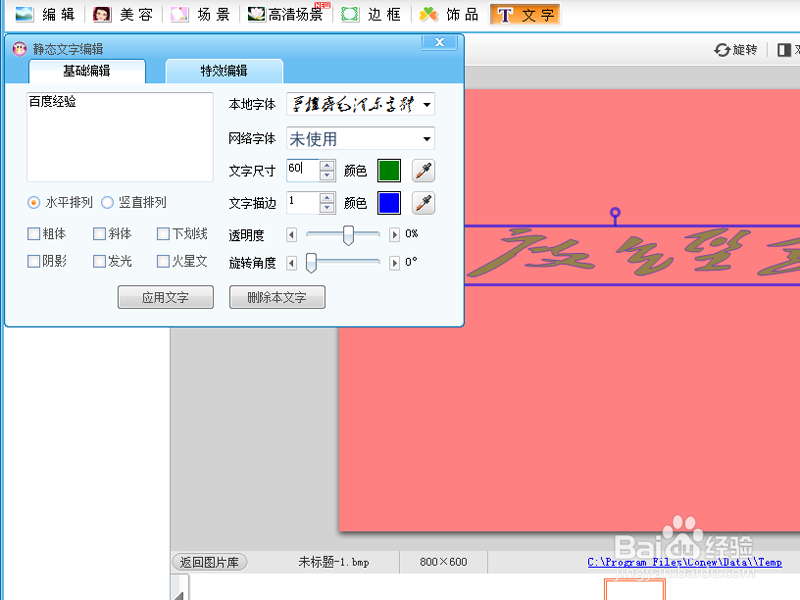Click the left arrow of 旋转角度 slider
800x600 pixels.
pos(291,263)
